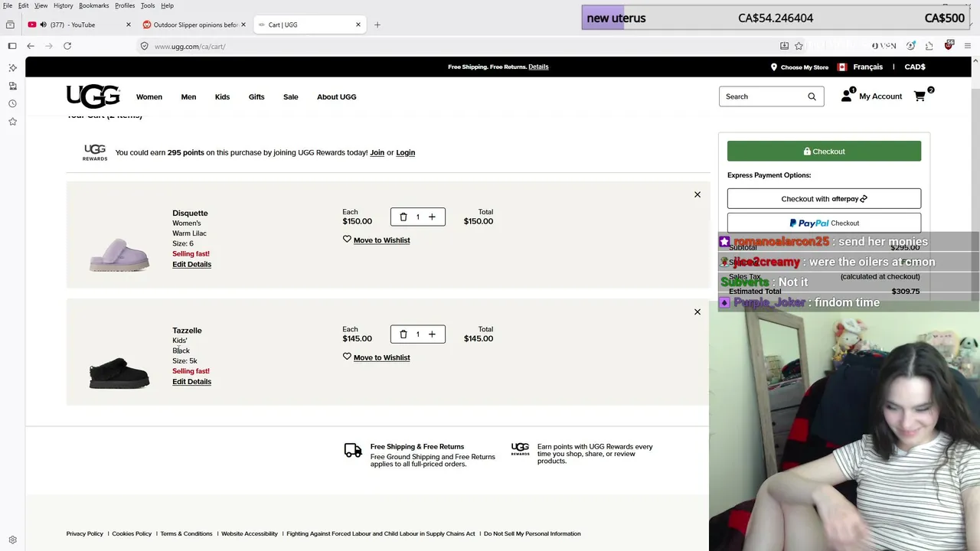
Task: Click the UGG logo
Action: [93, 96]
